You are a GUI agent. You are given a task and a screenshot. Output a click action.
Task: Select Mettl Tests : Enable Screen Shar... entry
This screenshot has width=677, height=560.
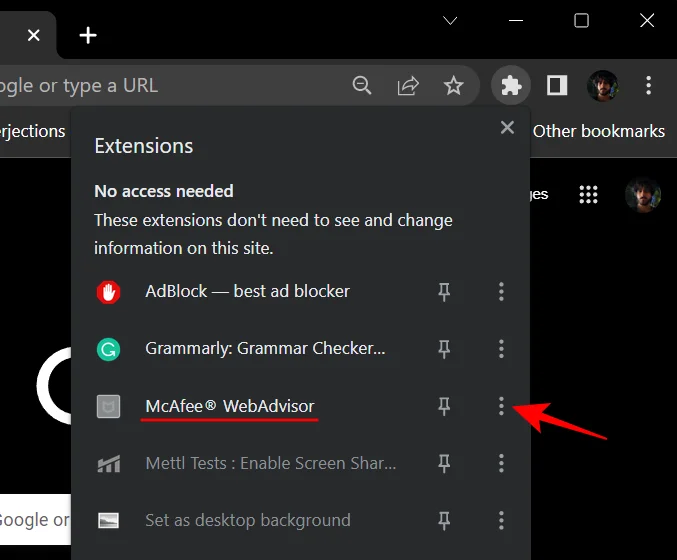[x=271, y=463]
